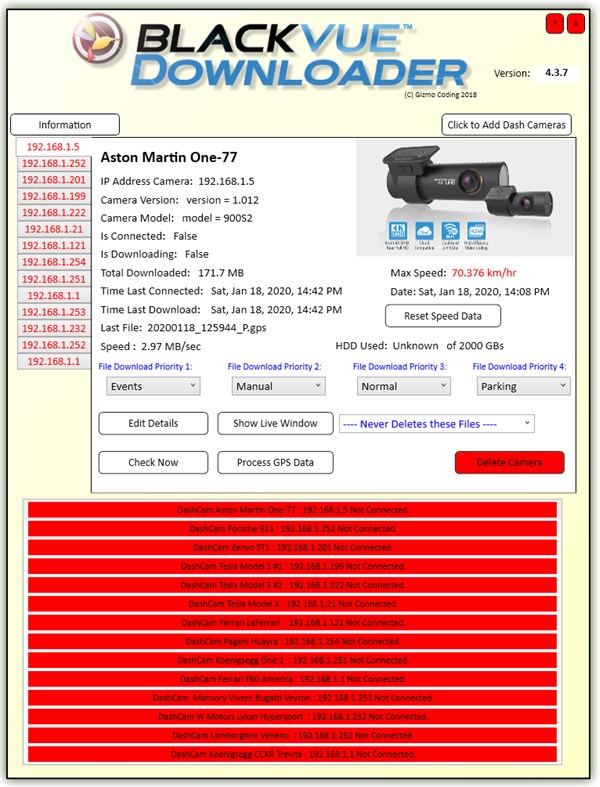This screenshot has width=600, height=787.
Task: Switch to the 192.168.1.253 camera tab
Action: (54, 312)
